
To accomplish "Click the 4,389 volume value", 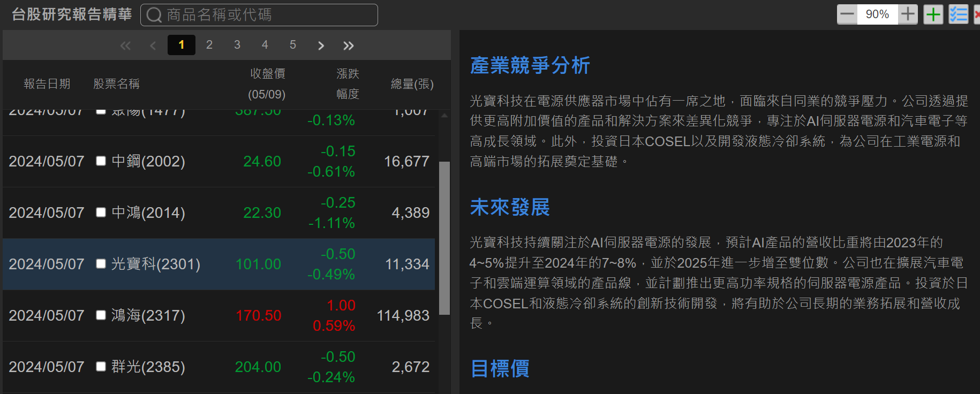I will point(411,213).
